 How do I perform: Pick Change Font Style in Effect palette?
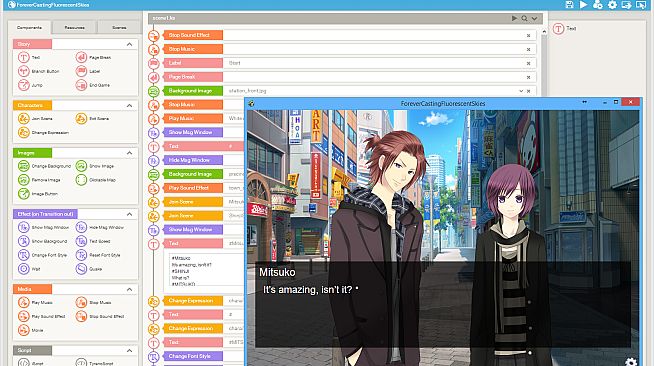(43, 255)
